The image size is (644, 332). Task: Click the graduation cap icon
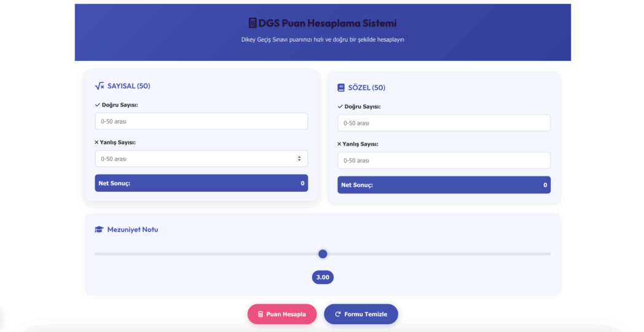(x=99, y=230)
